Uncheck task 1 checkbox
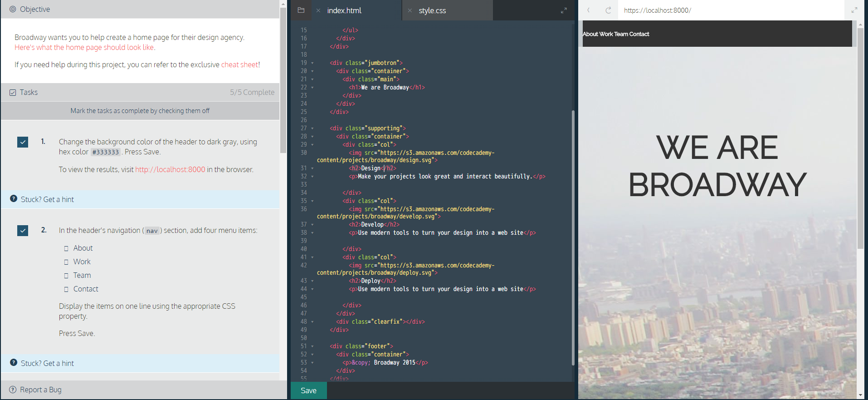 click(x=23, y=142)
